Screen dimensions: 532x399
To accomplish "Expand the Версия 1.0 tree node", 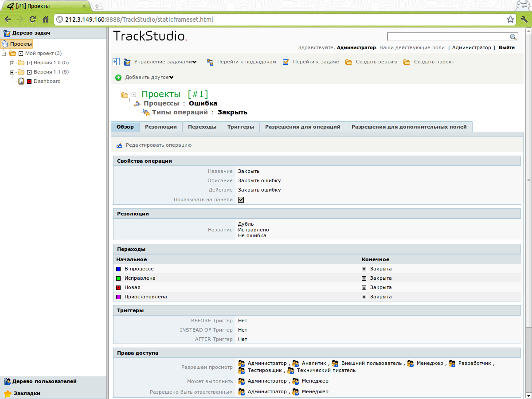I will (x=12, y=63).
